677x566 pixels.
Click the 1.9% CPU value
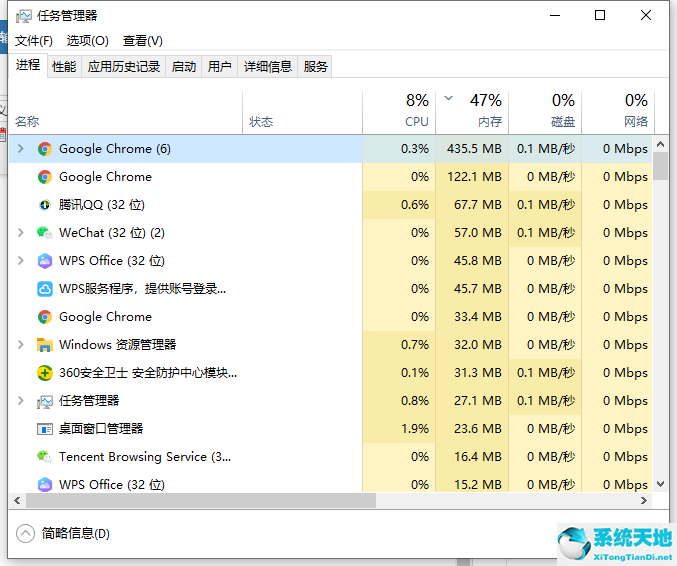(x=415, y=429)
